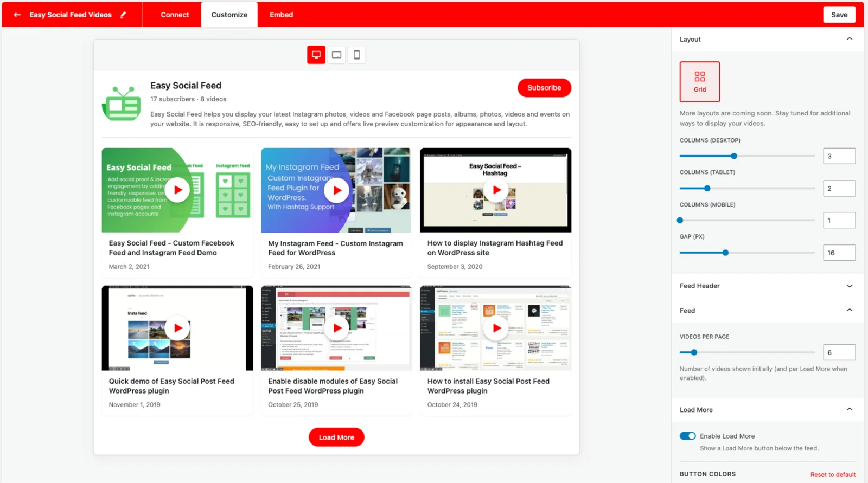Click the Easy Social Feed channel logo
This screenshot has width=868, height=483.
click(122, 103)
